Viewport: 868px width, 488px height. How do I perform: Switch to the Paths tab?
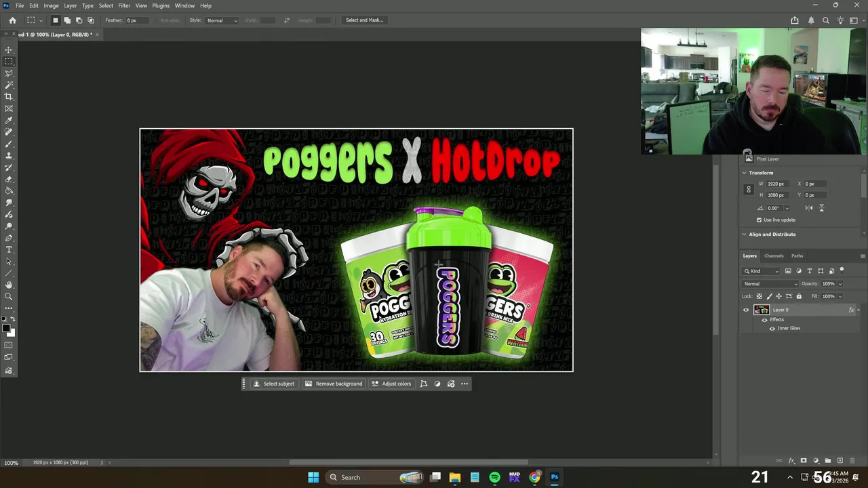(x=797, y=256)
